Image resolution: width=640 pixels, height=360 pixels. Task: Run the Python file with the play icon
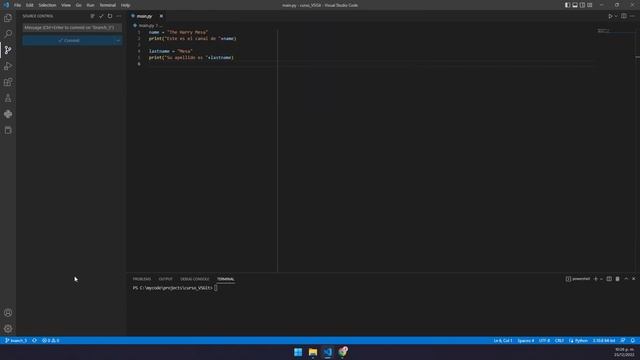pyautogui.click(x=610, y=16)
